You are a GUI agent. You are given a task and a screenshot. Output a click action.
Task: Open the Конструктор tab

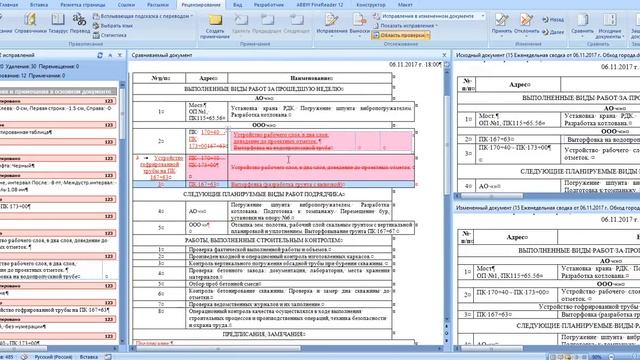click(x=371, y=5)
